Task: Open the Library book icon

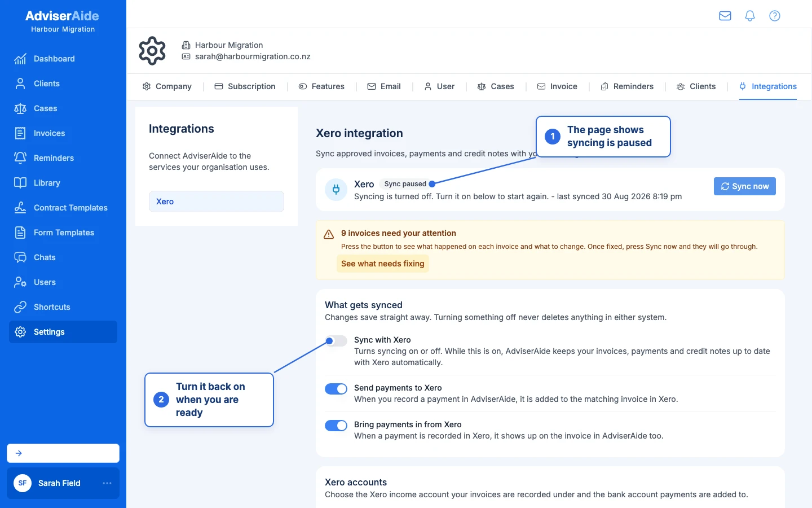Action: click(20, 183)
